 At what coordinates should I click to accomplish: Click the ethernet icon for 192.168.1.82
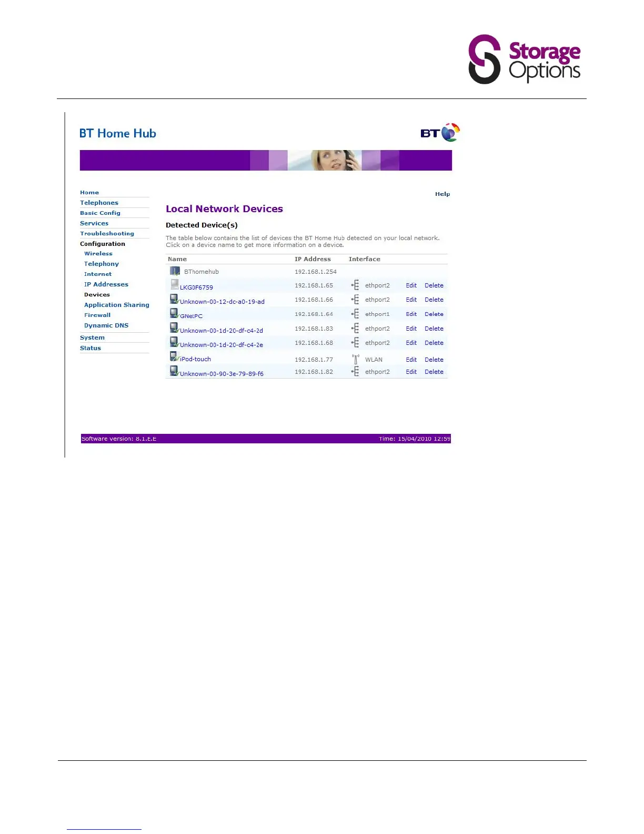[x=355, y=372]
